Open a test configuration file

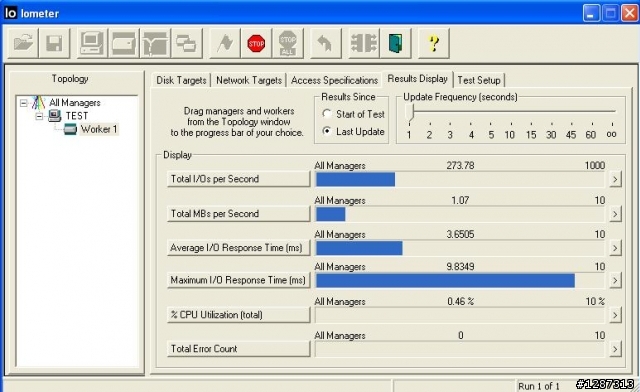23,43
